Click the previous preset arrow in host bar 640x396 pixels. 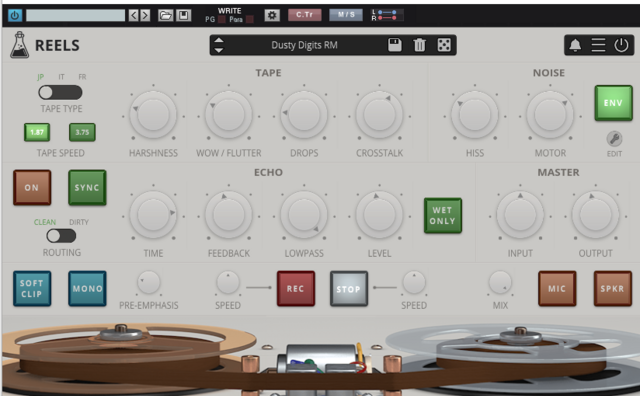tap(133, 16)
